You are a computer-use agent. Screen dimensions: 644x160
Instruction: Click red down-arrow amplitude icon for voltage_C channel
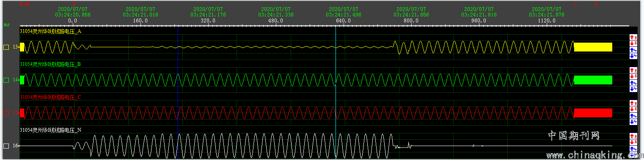point(633,109)
